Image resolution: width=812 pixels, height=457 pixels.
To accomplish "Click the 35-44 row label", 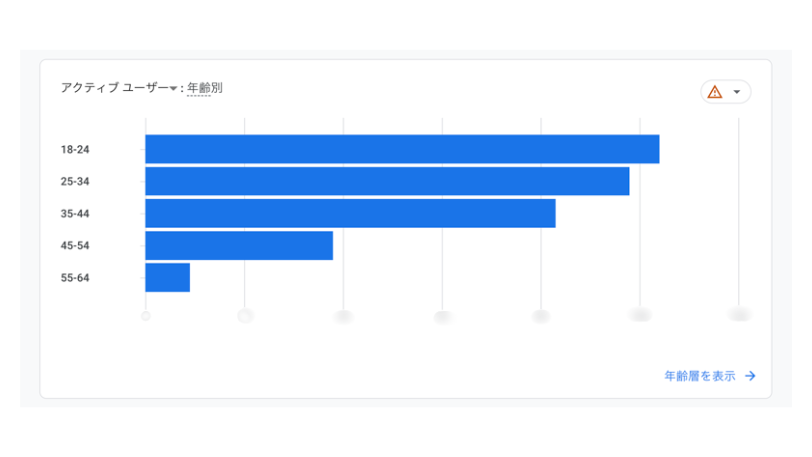I will tap(75, 214).
